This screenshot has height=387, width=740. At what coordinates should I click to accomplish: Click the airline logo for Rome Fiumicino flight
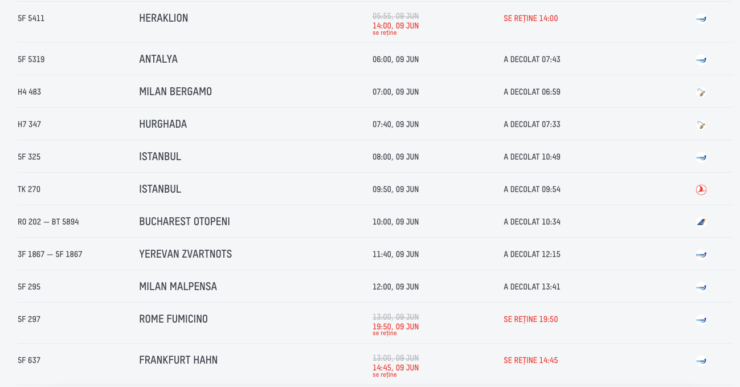[701, 320]
